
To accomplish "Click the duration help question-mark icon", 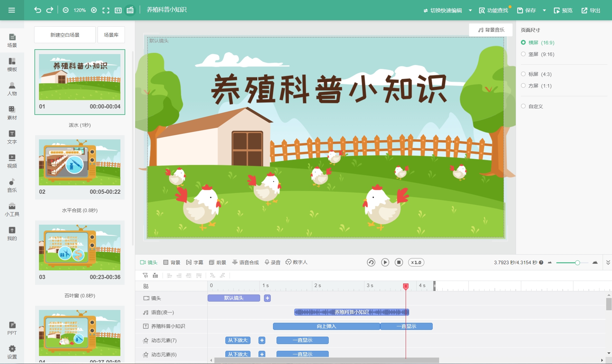I will tap(541, 262).
